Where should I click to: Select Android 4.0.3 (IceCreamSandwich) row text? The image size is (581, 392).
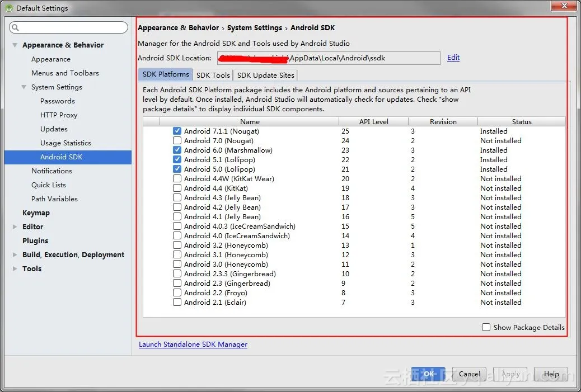tap(240, 226)
